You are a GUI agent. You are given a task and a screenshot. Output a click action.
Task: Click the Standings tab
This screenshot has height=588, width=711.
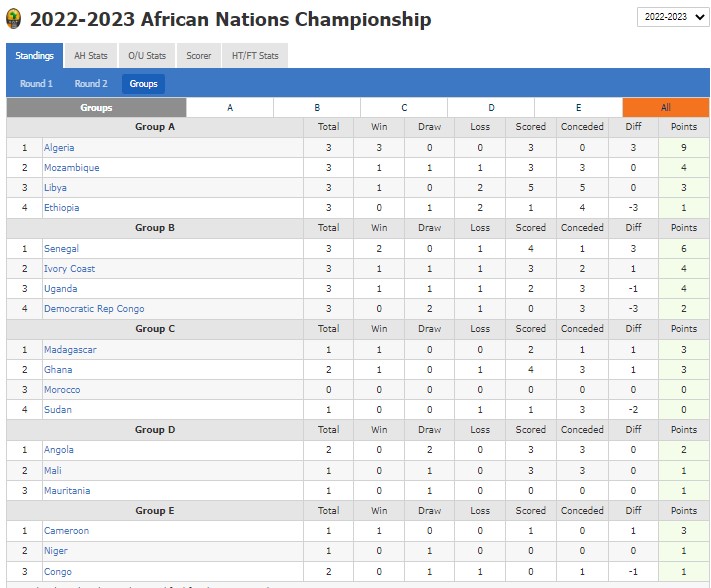pyautogui.click(x=34, y=56)
